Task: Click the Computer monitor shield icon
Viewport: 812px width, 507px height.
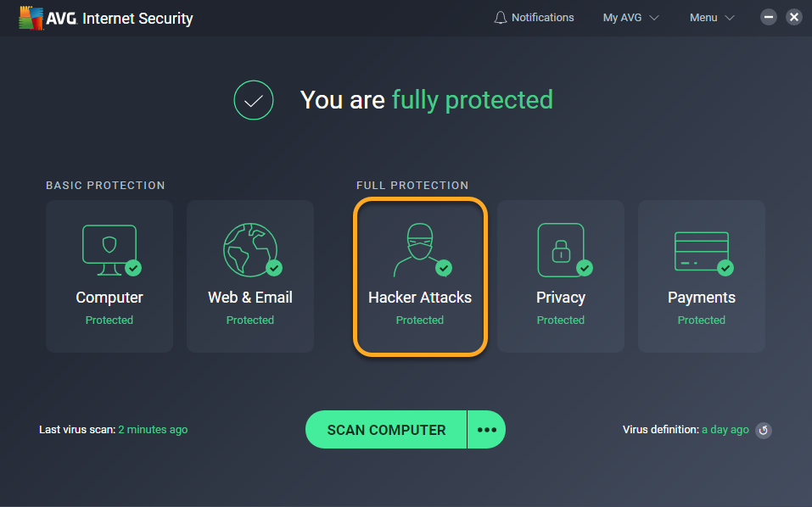Action: click(111, 250)
